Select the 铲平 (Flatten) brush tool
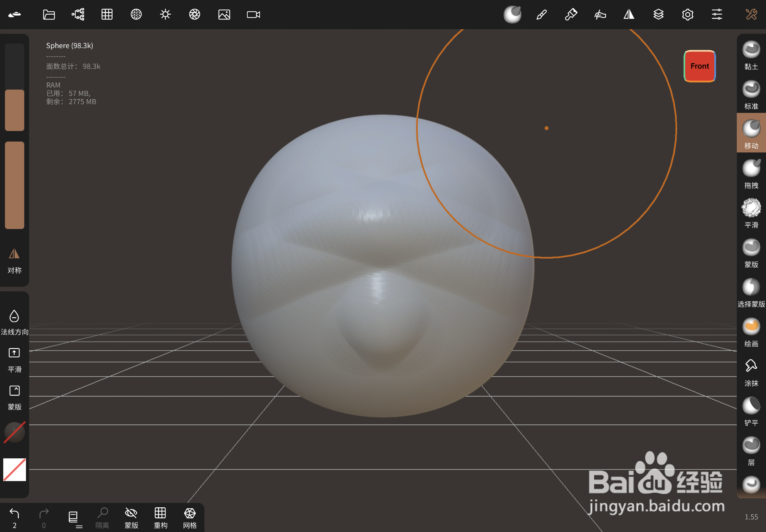The width and height of the screenshot is (766, 532). [x=751, y=406]
